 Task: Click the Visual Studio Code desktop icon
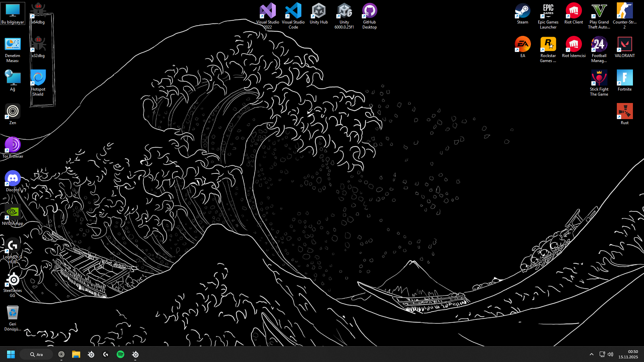pyautogui.click(x=293, y=16)
